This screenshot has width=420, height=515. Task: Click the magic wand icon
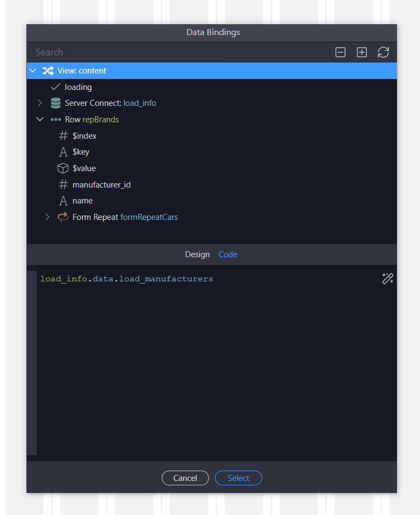point(388,279)
